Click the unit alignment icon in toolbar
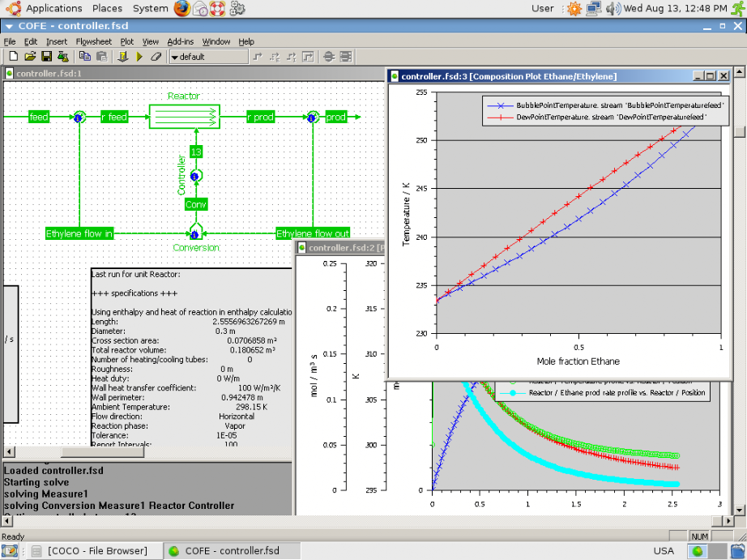This screenshot has width=747, height=560. 329,57
